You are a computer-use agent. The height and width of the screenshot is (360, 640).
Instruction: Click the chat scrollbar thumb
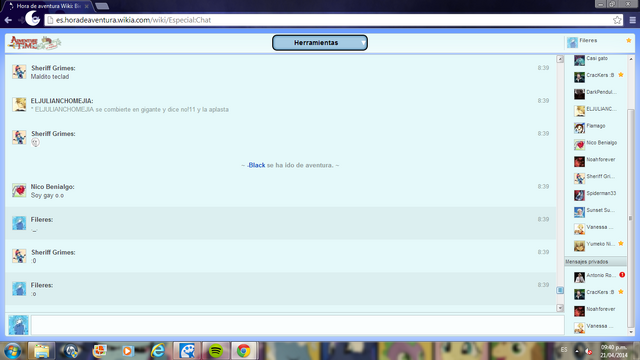pyautogui.click(x=560, y=290)
